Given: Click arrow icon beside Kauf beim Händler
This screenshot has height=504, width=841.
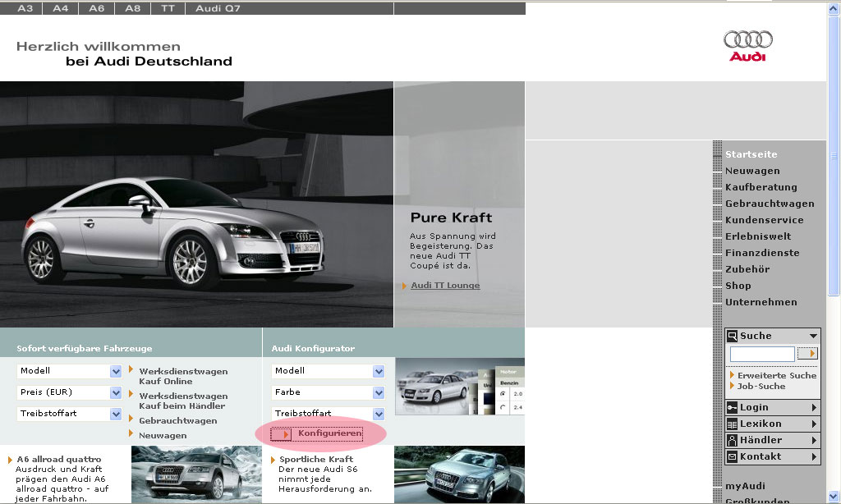Looking at the screenshot, I should [131, 393].
